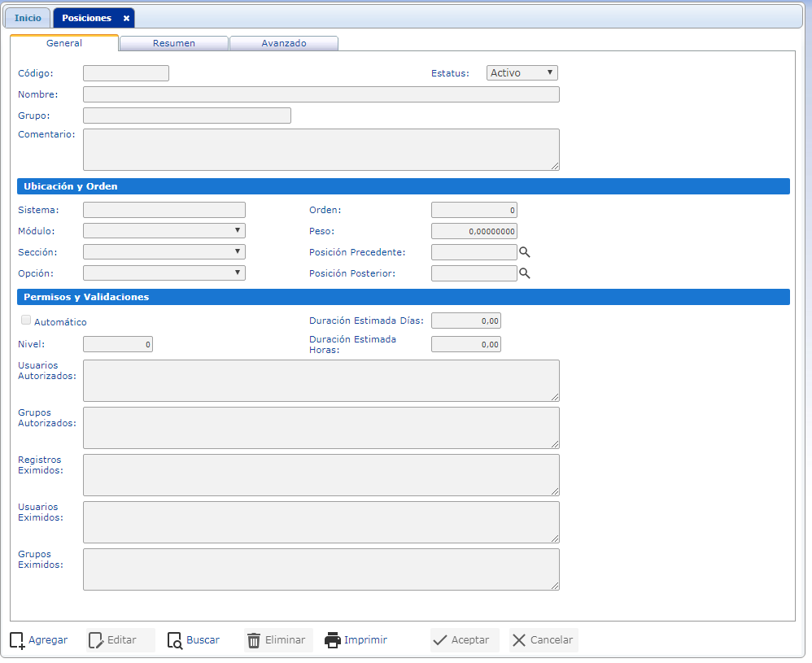This screenshot has height=663, width=812.
Task: Open the Estatus dropdown
Action: tap(522, 73)
